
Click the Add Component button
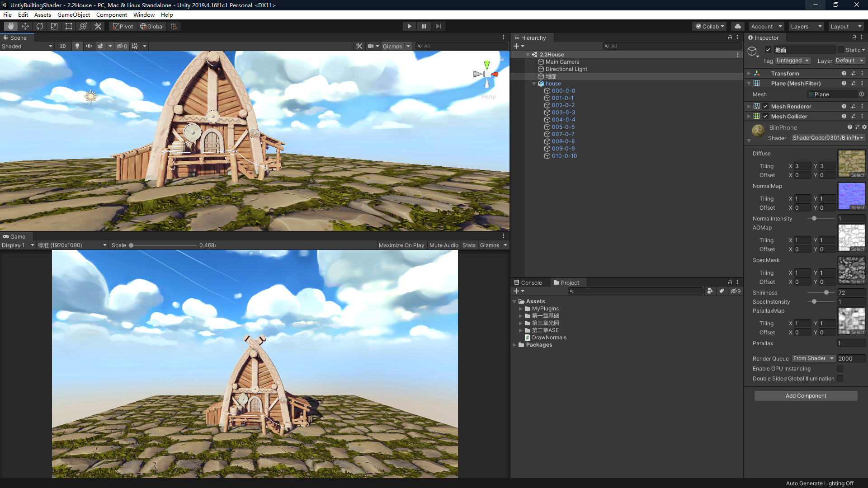[806, 395]
